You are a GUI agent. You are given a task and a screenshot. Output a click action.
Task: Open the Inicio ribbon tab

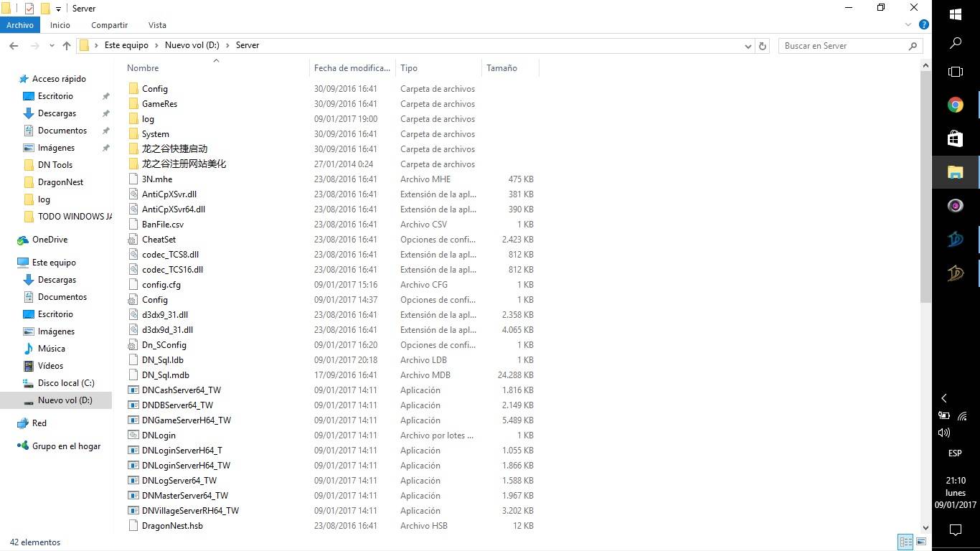pyautogui.click(x=60, y=25)
